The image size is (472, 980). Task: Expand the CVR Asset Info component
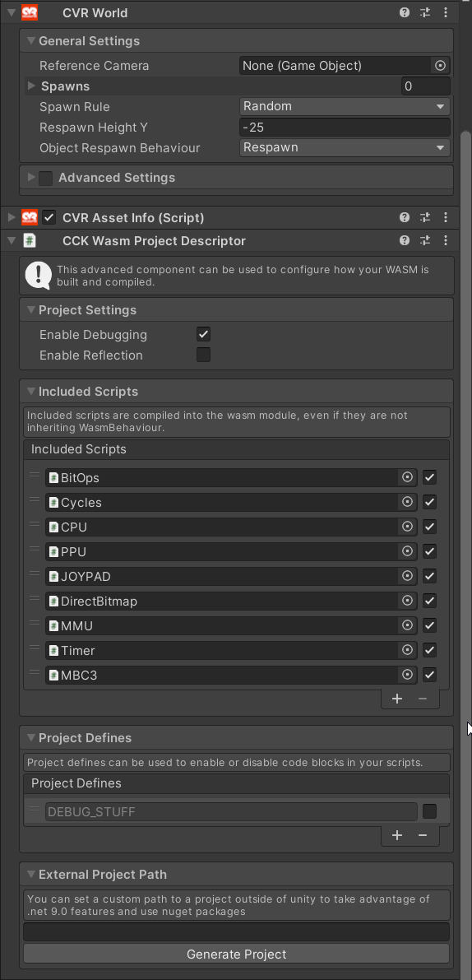click(x=12, y=217)
